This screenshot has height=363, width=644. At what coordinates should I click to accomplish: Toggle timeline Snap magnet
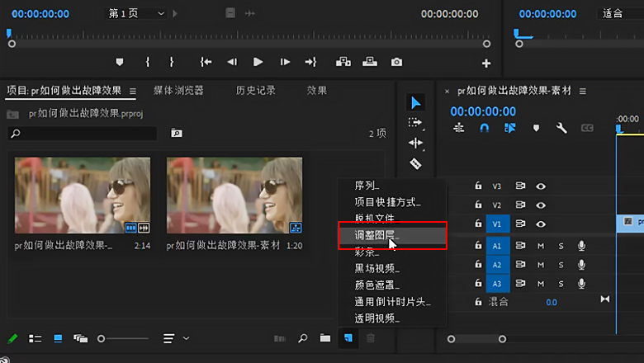point(484,129)
